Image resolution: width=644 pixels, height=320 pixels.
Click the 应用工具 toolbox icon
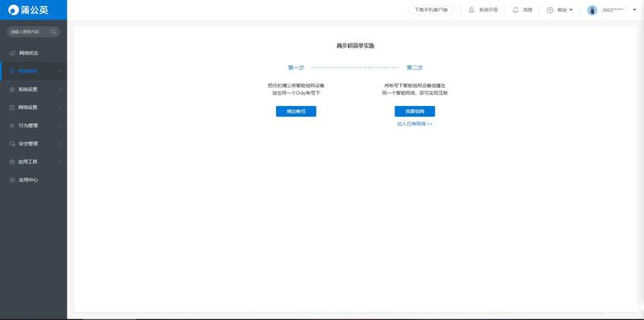coord(12,162)
